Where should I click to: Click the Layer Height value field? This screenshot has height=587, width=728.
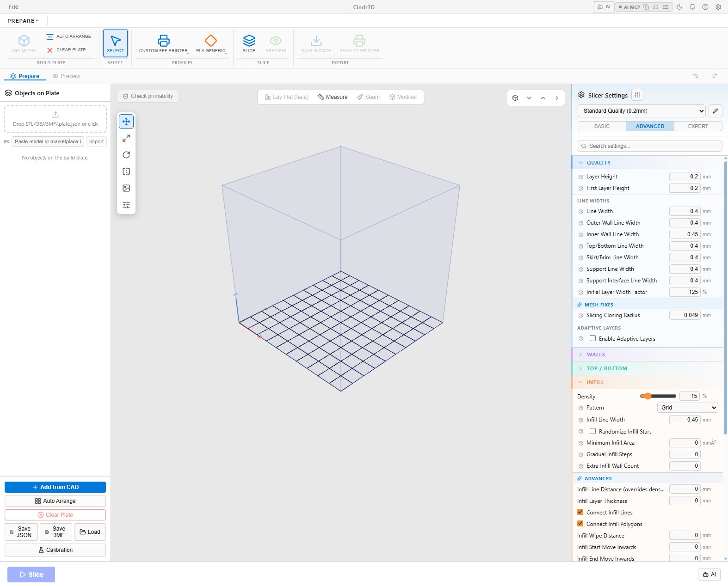pos(685,177)
